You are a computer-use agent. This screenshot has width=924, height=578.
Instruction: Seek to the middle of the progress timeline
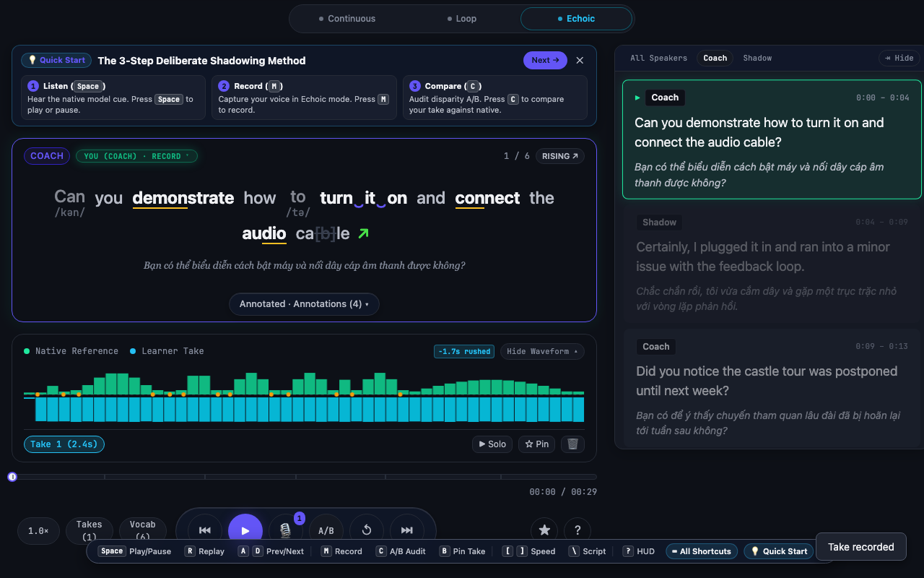[x=304, y=477]
